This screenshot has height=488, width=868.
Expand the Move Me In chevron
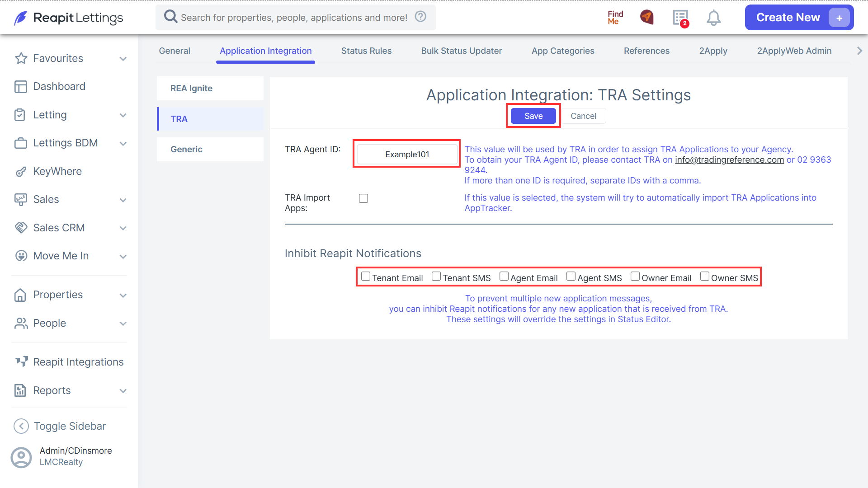click(123, 257)
